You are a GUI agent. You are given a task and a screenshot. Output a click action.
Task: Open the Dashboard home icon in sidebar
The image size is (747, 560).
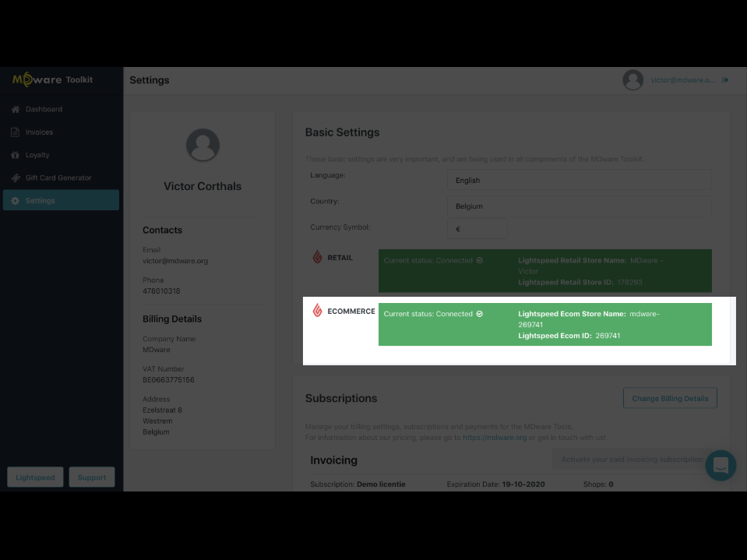pos(16,109)
